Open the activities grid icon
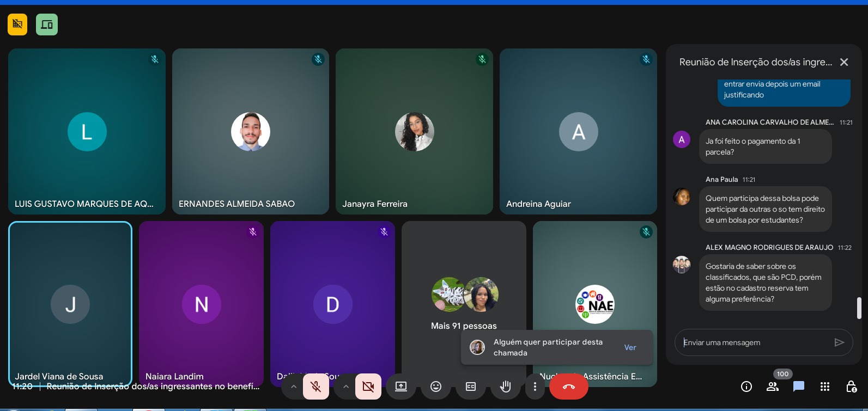868x411 pixels. [x=825, y=387]
